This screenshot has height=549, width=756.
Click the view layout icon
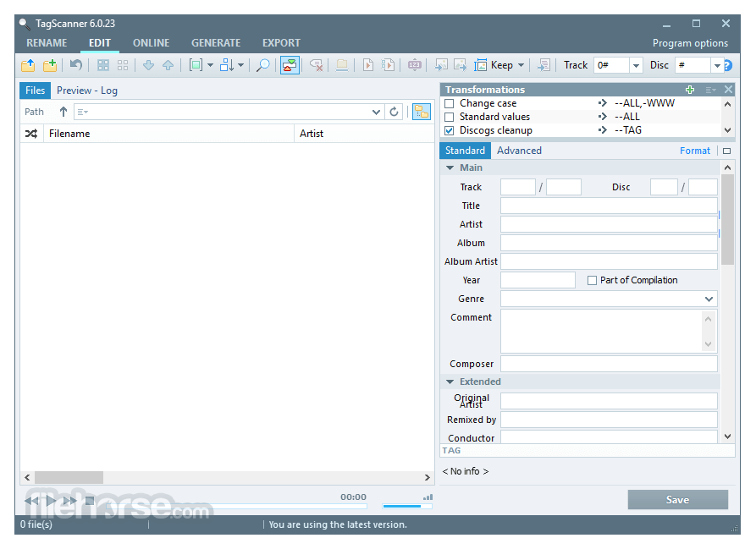click(x=196, y=65)
